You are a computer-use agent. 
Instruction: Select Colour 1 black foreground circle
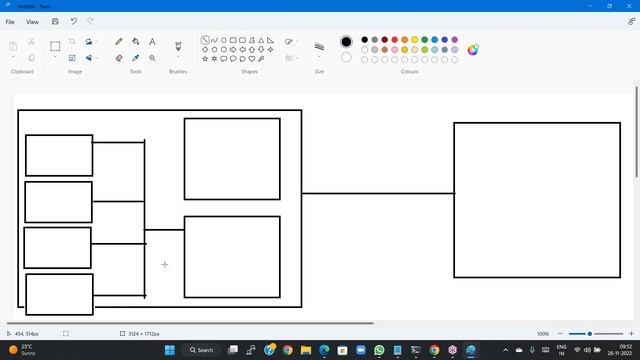(346, 42)
